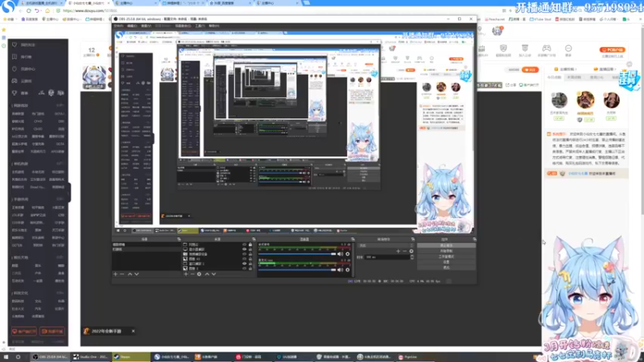Remove selected source with minus icon in OBS
Image resolution: width=644 pixels, height=362 pixels.
[x=192, y=274]
